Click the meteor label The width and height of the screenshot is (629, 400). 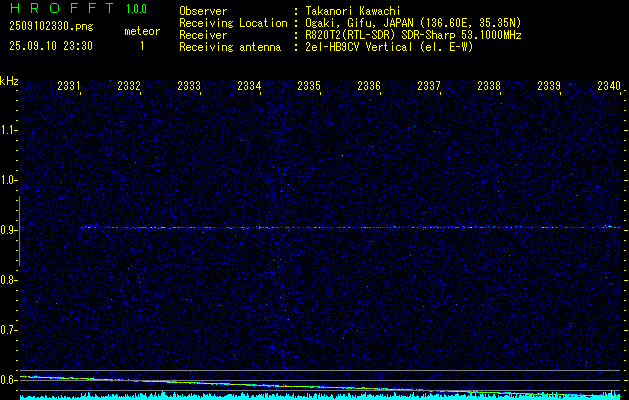click(x=142, y=31)
